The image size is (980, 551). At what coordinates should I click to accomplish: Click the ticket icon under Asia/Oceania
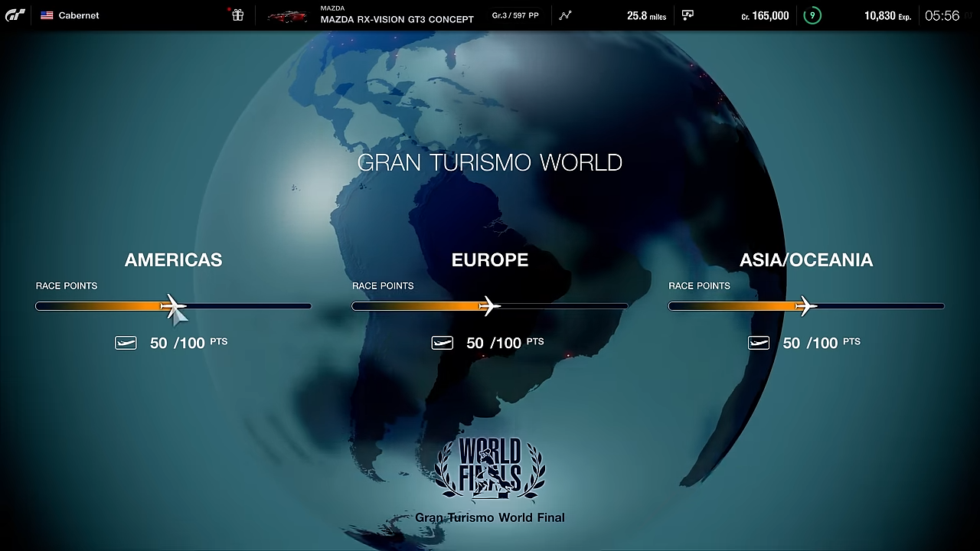click(759, 343)
